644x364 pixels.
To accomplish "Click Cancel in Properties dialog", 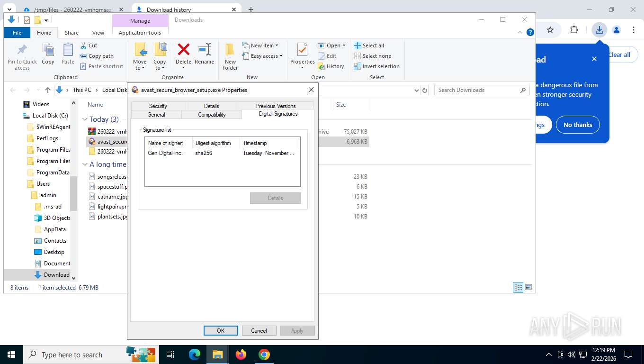I will point(259,331).
